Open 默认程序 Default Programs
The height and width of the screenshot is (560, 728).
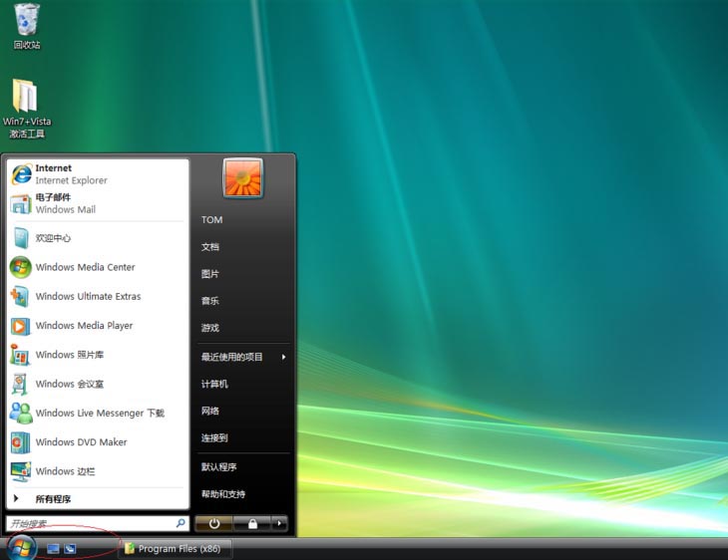pyautogui.click(x=218, y=466)
